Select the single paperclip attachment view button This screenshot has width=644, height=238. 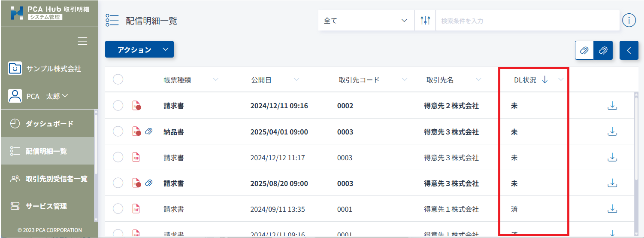pos(584,50)
